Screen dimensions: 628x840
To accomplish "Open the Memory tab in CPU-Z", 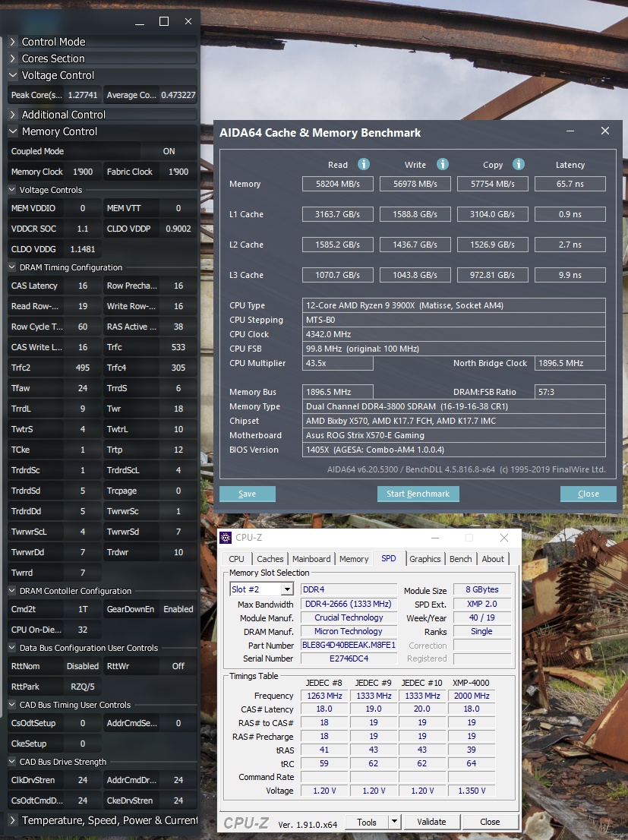I will (354, 559).
